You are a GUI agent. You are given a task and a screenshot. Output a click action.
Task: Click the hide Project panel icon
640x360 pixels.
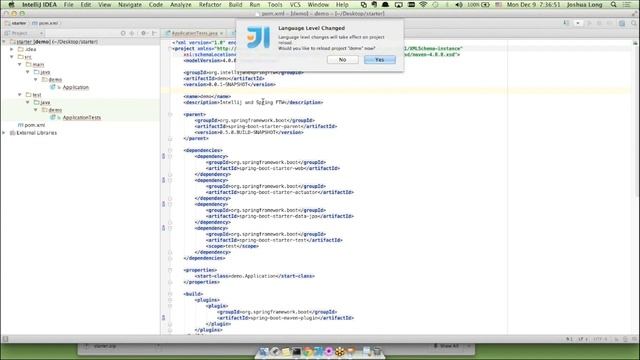pos(154,33)
